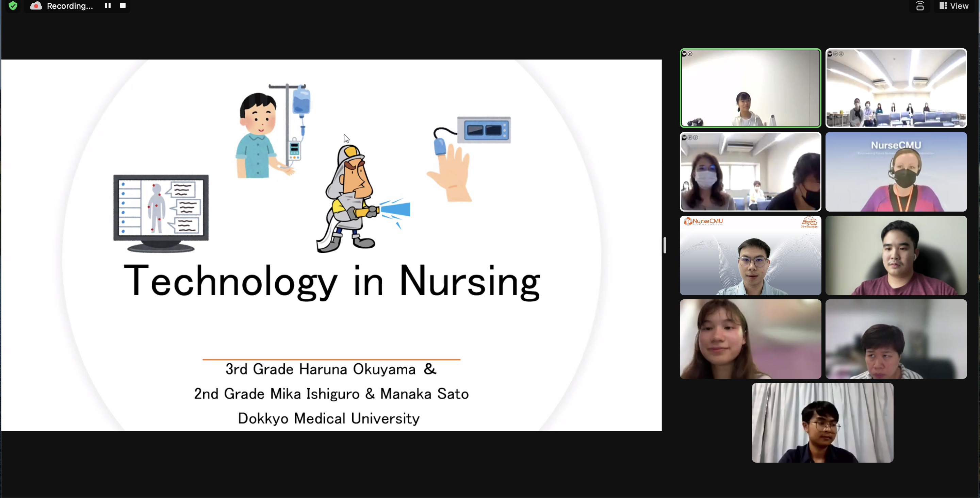Select the tile of man in maroon shirt
This screenshot has height=498, width=980.
click(x=896, y=255)
